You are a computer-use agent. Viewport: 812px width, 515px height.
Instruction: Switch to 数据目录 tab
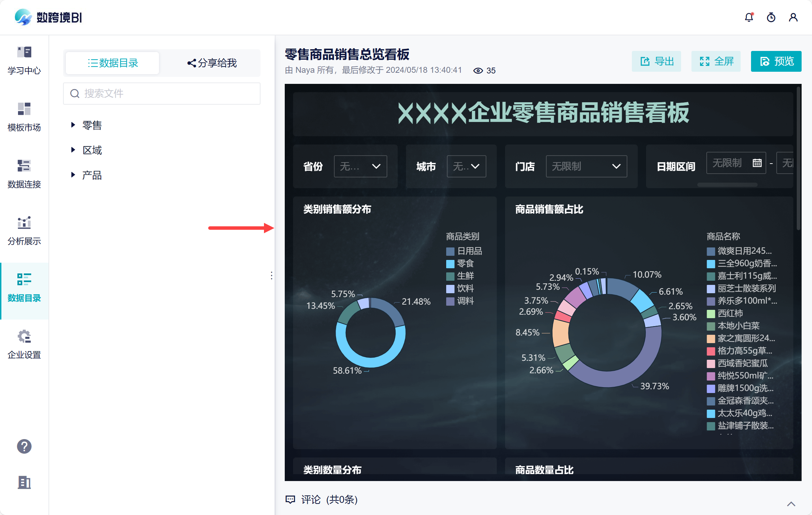pos(113,63)
